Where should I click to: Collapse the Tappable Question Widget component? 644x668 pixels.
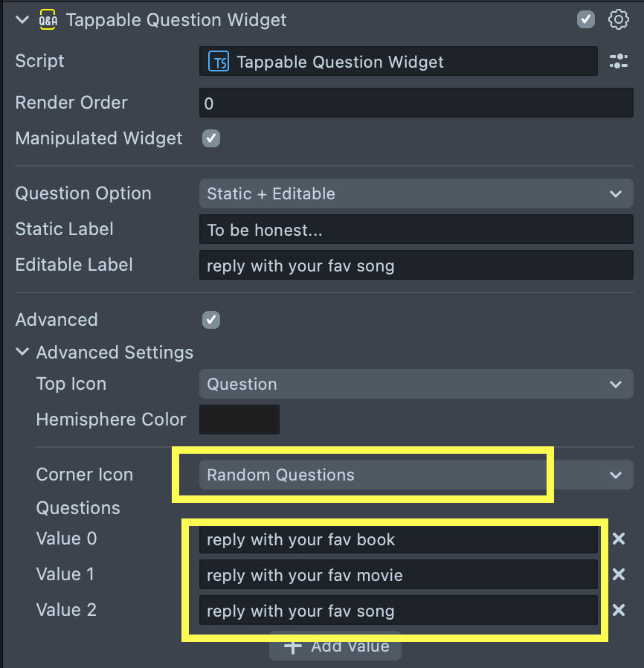tap(23, 20)
